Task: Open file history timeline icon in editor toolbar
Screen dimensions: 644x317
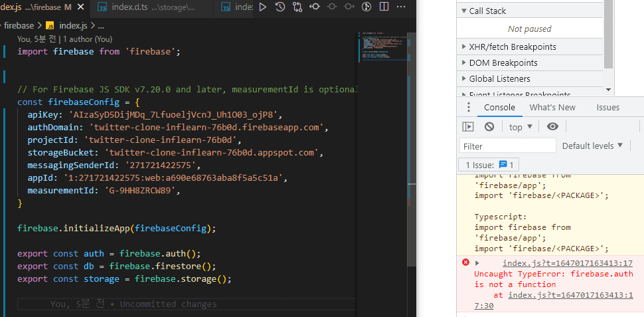Action: [280, 7]
